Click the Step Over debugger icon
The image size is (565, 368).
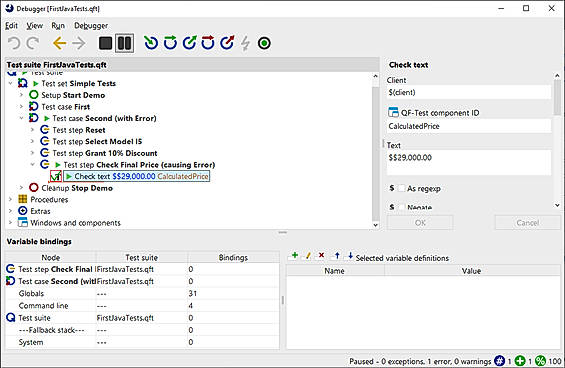click(170, 43)
